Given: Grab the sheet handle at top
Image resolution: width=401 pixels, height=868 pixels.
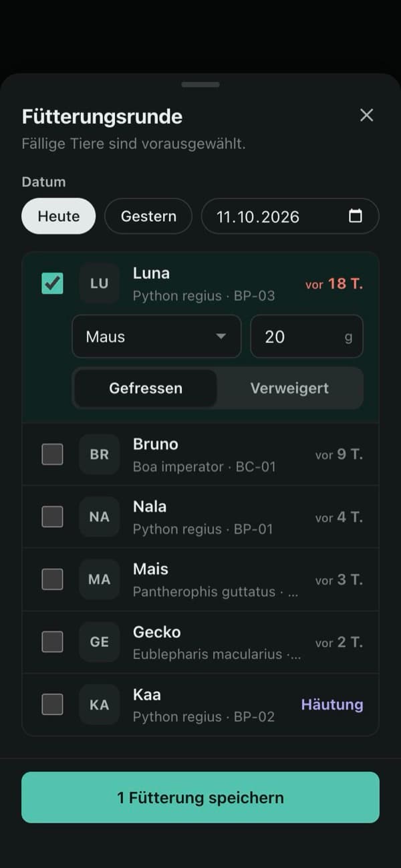Looking at the screenshot, I should click(200, 84).
